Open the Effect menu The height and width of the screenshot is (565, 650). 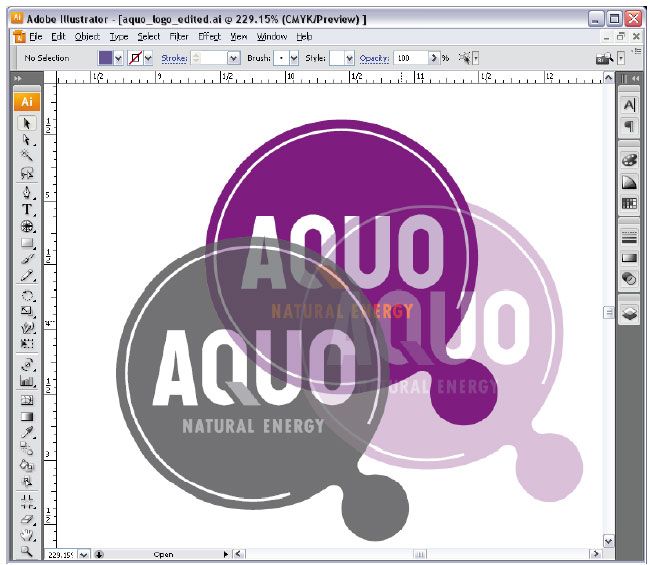[x=209, y=36]
